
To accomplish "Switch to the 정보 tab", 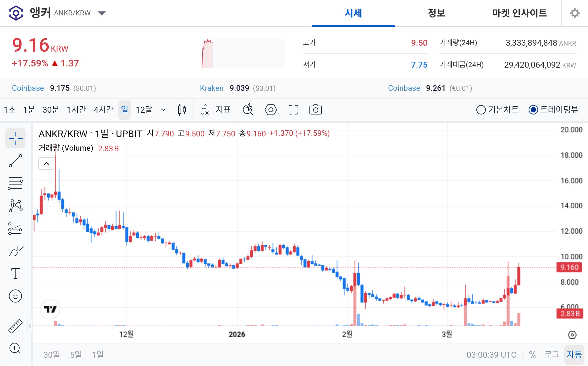I will point(436,13).
